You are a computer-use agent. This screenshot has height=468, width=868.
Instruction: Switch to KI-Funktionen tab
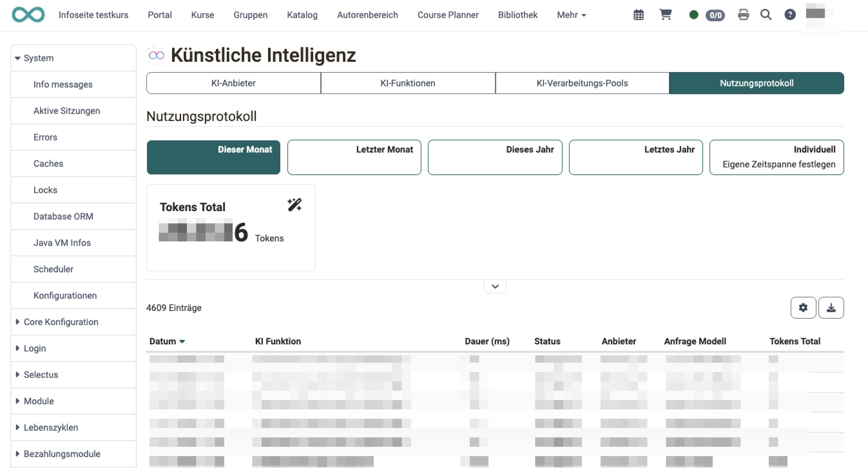[x=408, y=83]
